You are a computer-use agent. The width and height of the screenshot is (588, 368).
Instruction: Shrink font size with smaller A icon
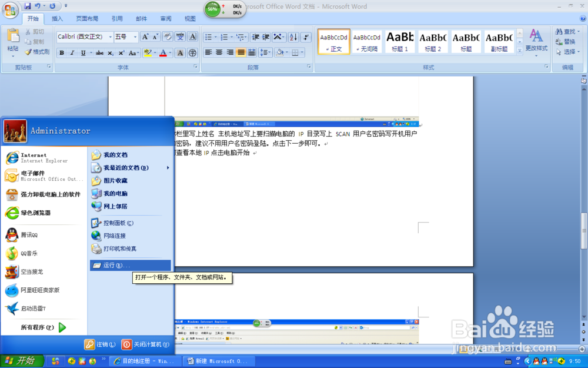(156, 37)
